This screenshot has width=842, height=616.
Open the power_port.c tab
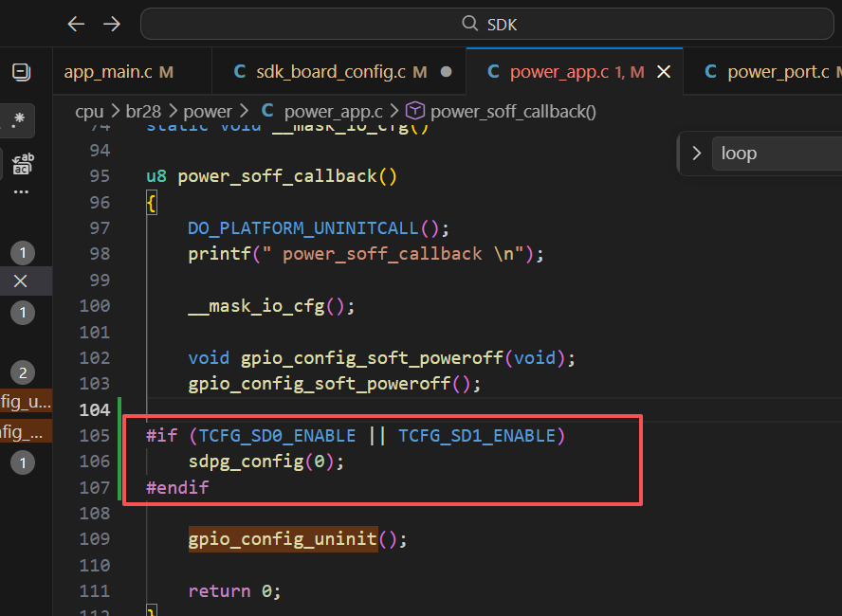[762, 72]
